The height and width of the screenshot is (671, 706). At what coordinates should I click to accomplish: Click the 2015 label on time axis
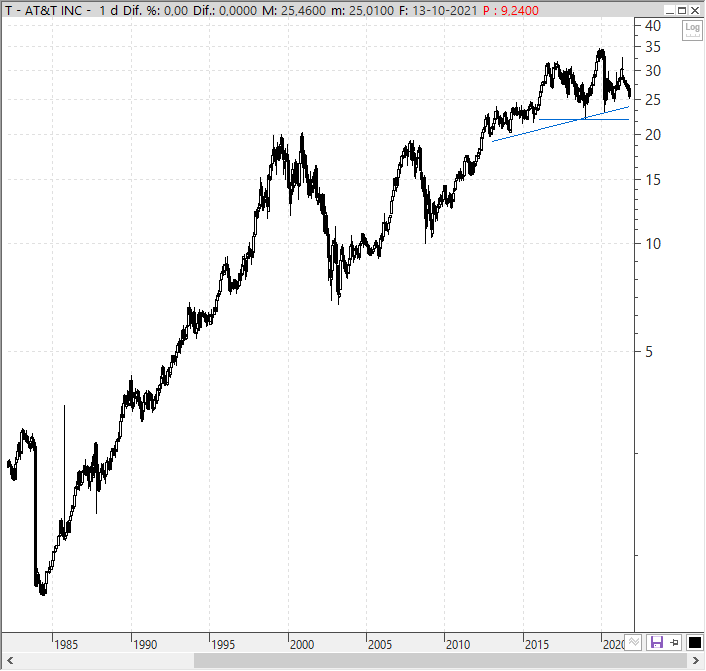click(537, 645)
